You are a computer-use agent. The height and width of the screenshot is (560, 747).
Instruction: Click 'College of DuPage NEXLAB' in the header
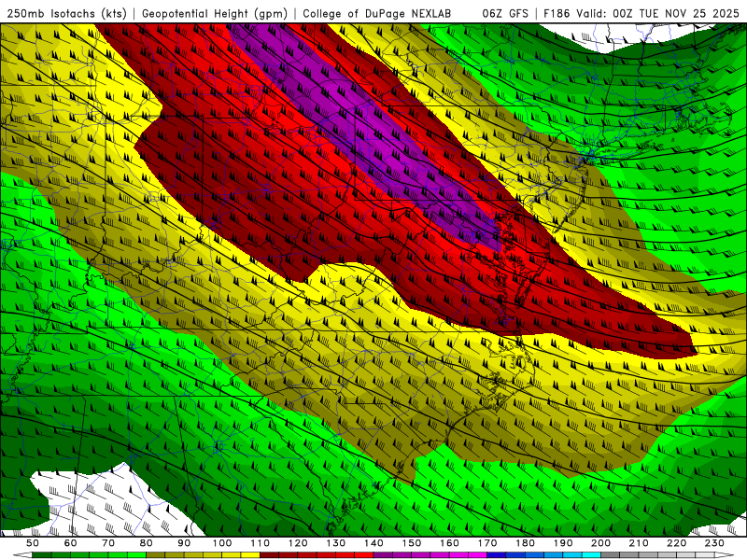coord(377,13)
